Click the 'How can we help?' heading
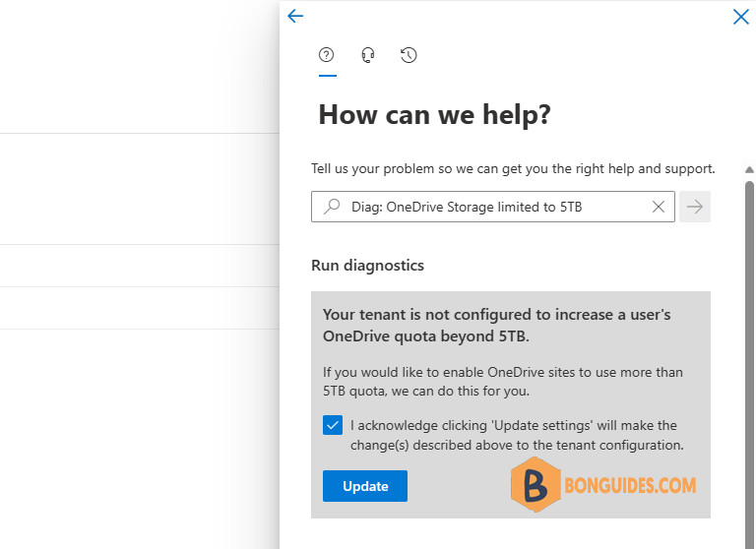 click(x=434, y=115)
